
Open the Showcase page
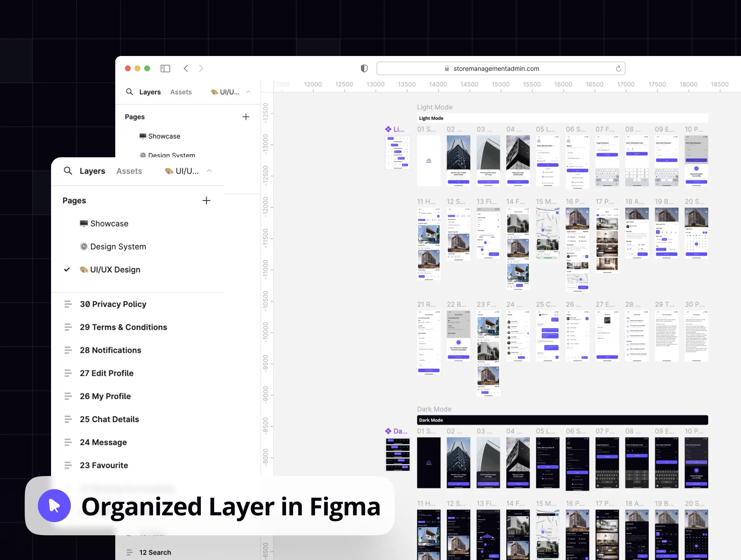pos(109,224)
